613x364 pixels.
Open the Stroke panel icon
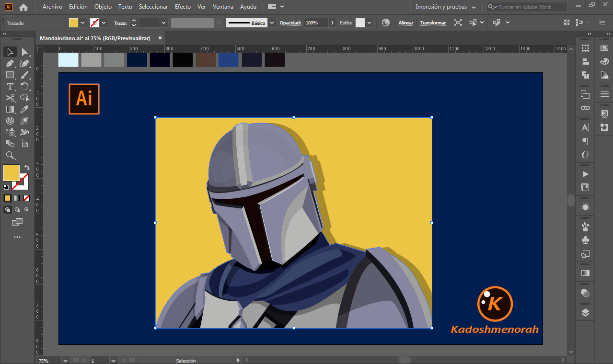(x=604, y=94)
